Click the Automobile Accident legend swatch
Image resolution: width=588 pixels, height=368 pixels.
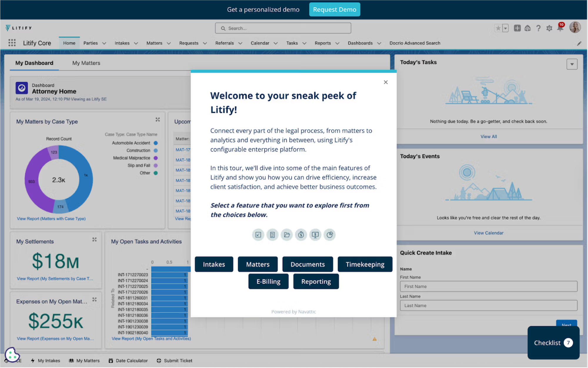pyautogui.click(x=156, y=143)
